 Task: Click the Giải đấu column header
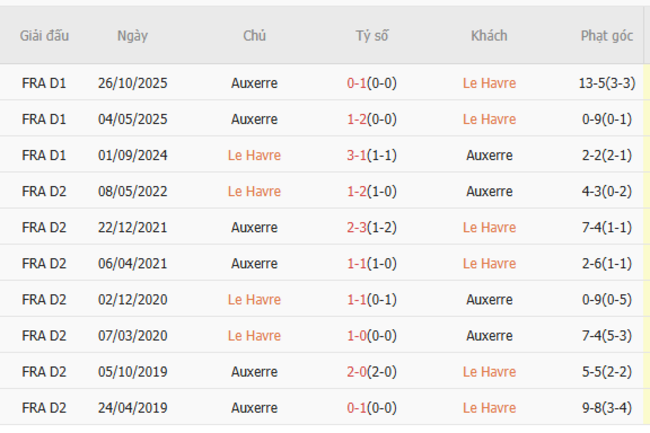[x=44, y=36]
